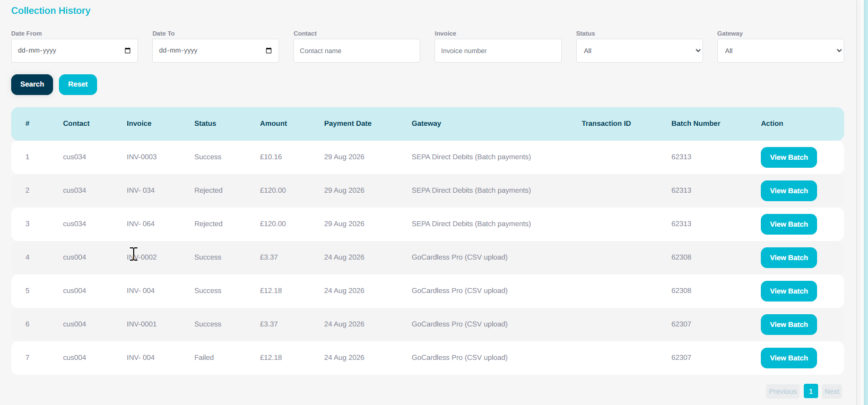868x405 pixels.
Task: Click SEPA Direct Debits gateway in row 1
Action: point(471,157)
